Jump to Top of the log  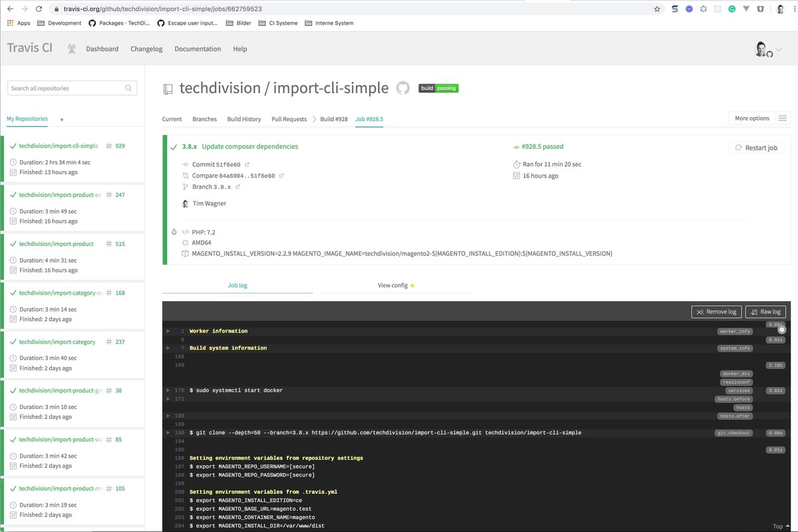click(781, 526)
